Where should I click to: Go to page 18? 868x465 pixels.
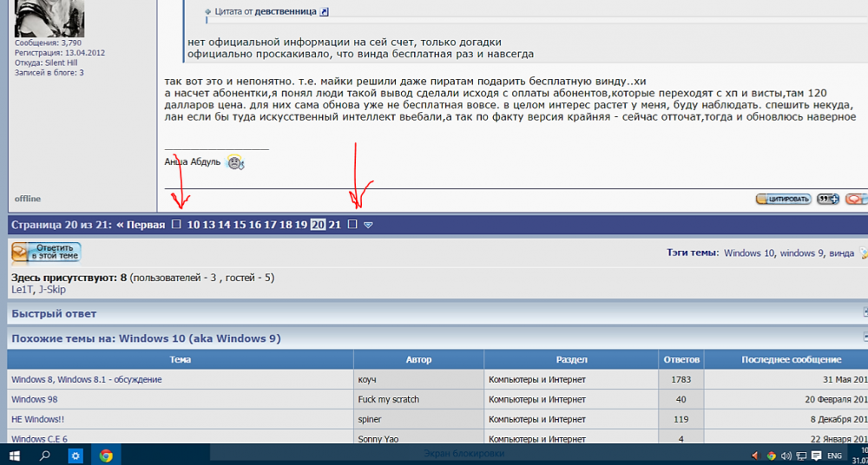coord(286,225)
